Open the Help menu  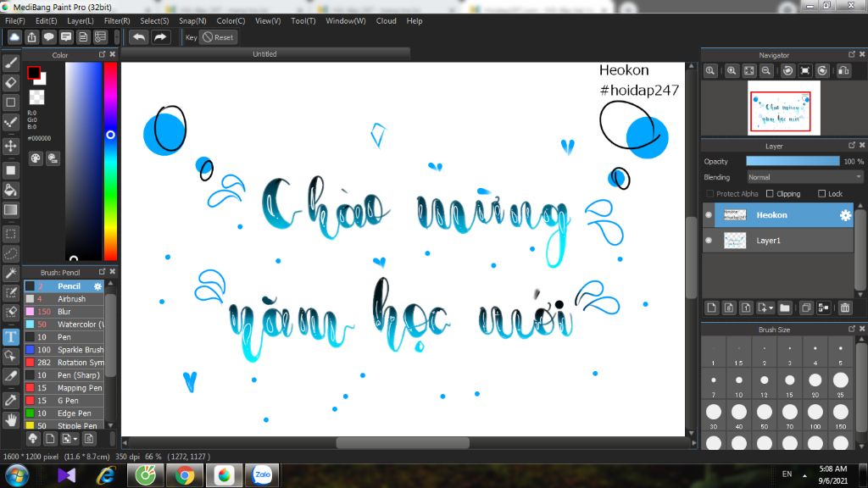(x=414, y=21)
